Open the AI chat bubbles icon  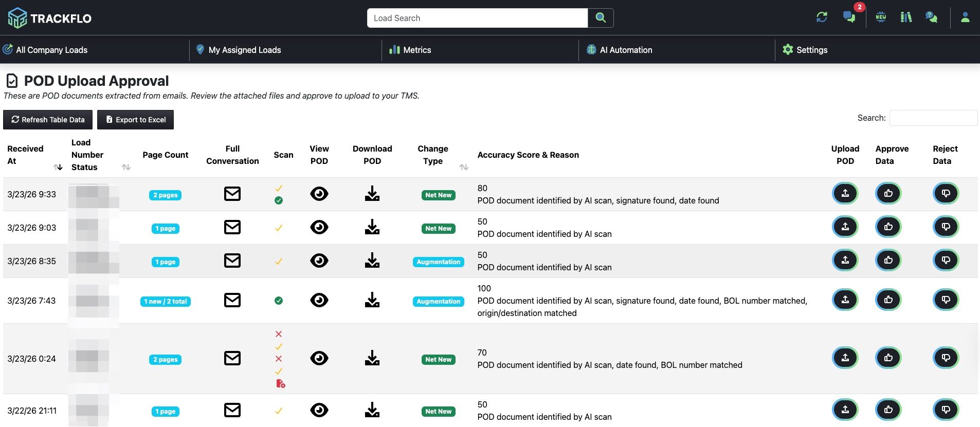coord(931,17)
